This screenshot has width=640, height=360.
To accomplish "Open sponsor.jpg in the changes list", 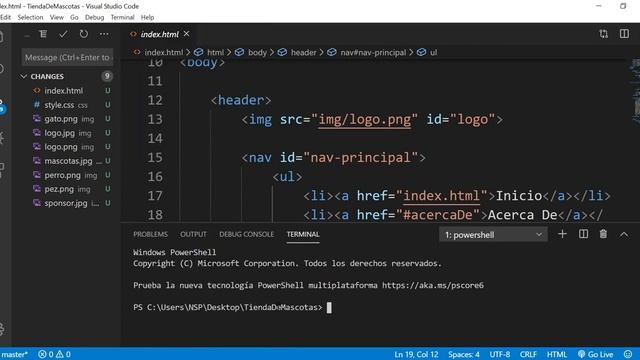I will [66, 203].
